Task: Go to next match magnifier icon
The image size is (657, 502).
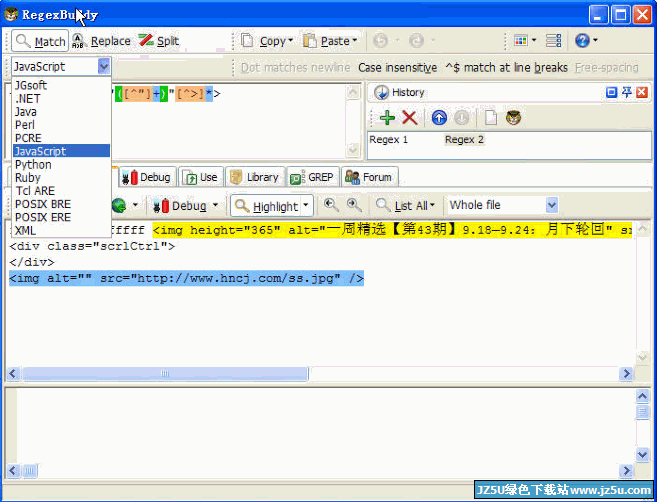Action: (x=354, y=205)
